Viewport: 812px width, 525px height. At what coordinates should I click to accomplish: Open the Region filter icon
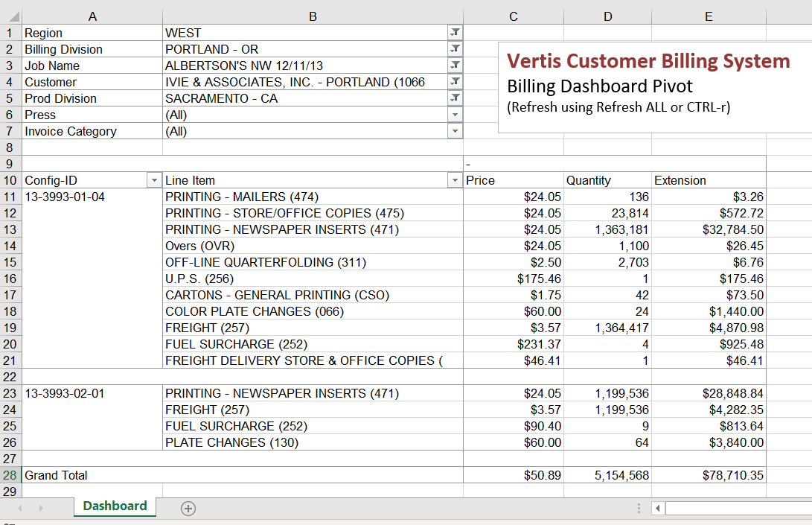point(455,33)
